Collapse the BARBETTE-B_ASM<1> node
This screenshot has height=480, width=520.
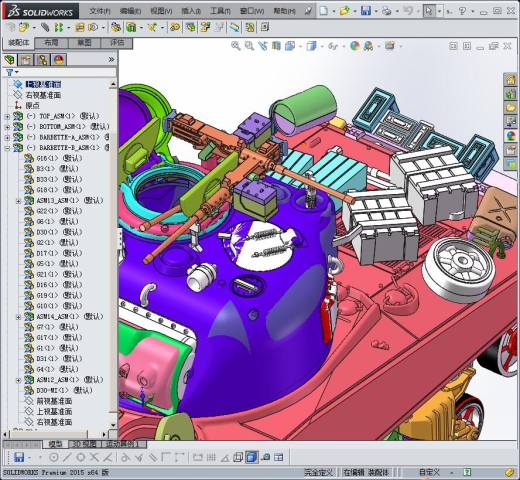point(7,148)
